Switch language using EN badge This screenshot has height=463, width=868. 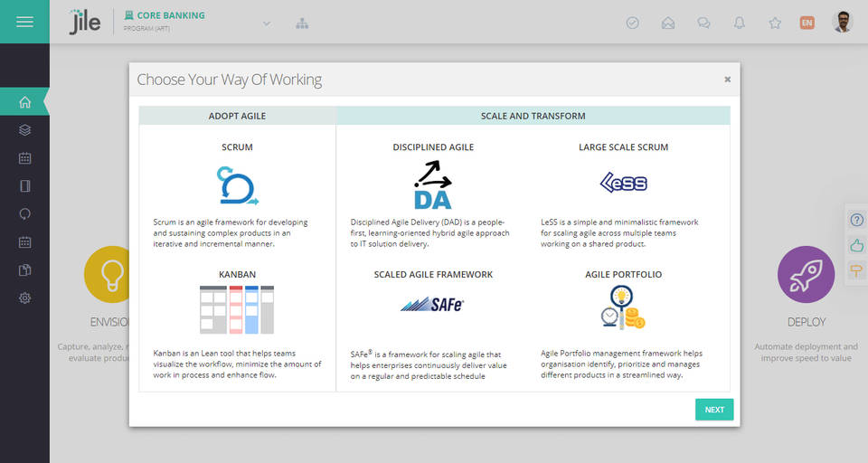(807, 23)
